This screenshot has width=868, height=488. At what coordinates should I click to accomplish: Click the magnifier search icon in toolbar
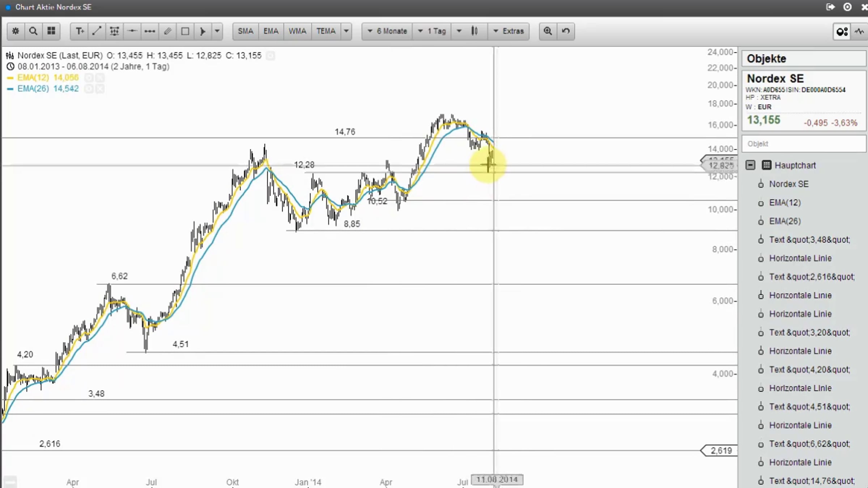[x=33, y=31]
